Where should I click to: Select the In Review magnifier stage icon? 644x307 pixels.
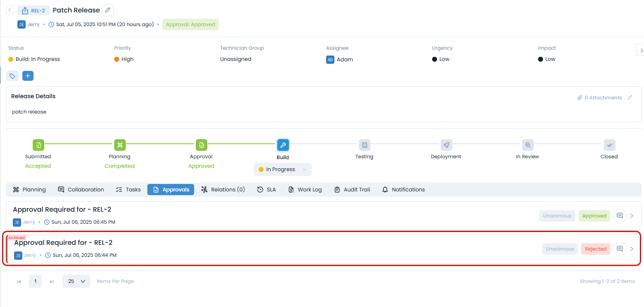pos(527,145)
